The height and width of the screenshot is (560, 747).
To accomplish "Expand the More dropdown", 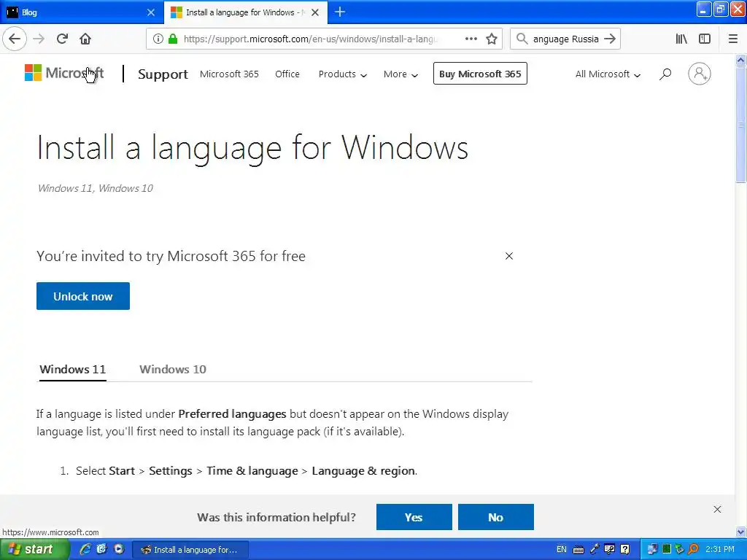I will click(x=400, y=74).
